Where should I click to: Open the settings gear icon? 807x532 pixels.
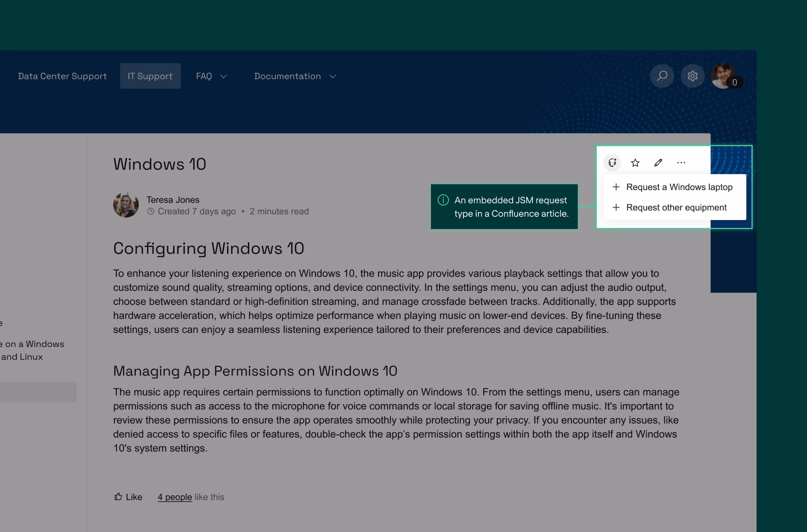pyautogui.click(x=692, y=76)
